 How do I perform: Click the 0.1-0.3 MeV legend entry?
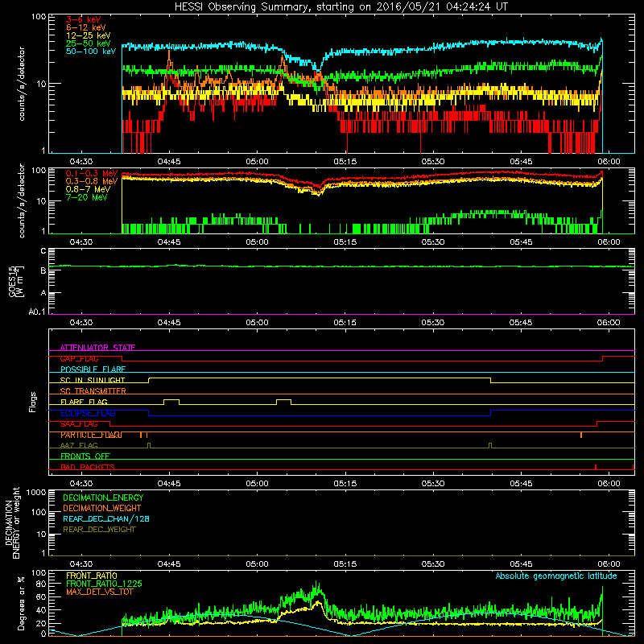92,173
